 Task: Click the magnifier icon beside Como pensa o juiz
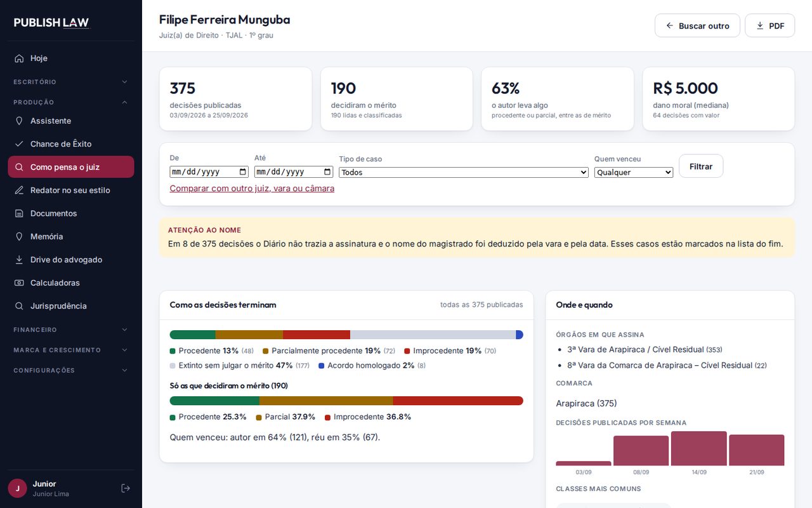tap(19, 167)
